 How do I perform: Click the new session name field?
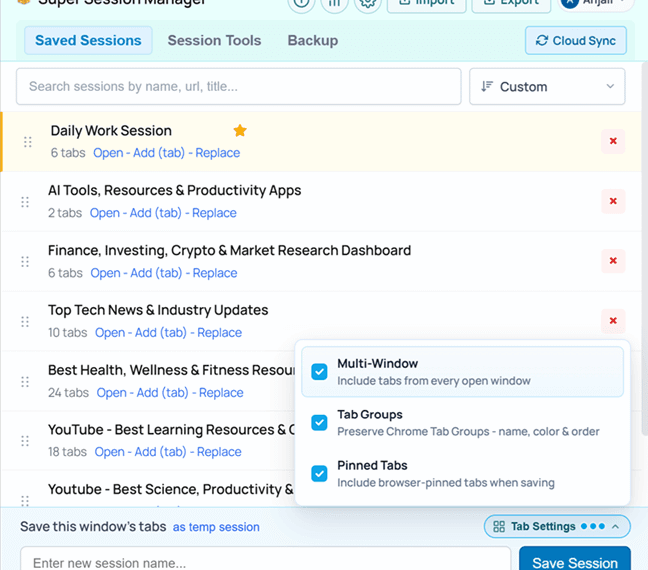pos(265,559)
